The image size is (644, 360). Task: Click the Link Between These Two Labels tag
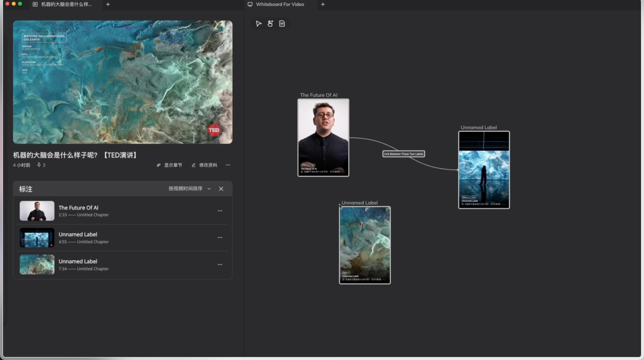coord(404,154)
